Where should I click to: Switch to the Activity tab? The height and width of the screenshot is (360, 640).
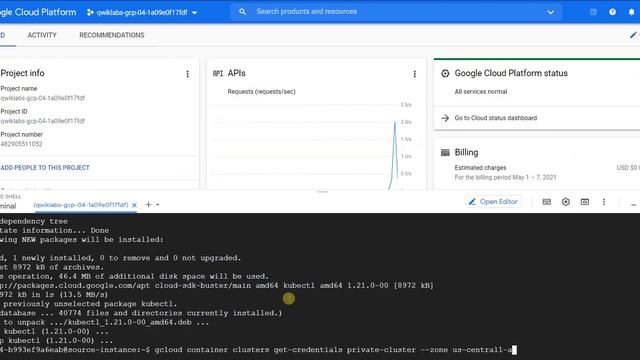[42, 35]
